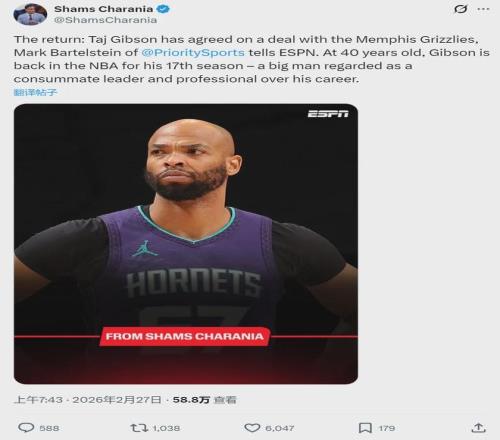This screenshot has height=440, width=500.
Task: Open Shams Charania profile avatar
Action: (30, 14)
